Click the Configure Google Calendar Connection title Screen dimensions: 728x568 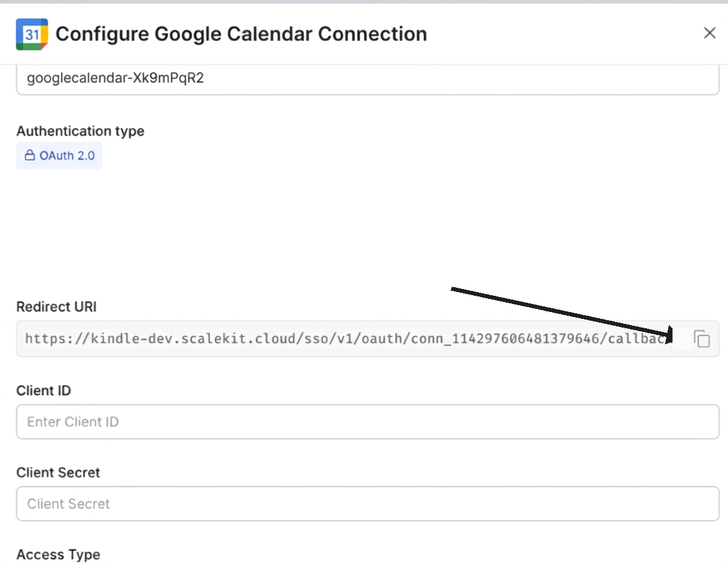coord(241,34)
